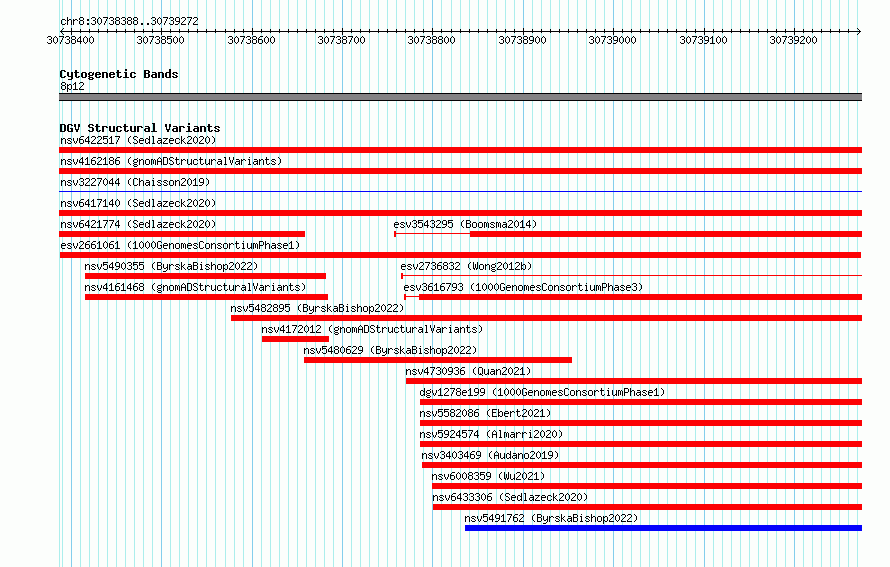Click ruler position 30738900
The height and width of the screenshot is (567, 890).
point(522,40)
